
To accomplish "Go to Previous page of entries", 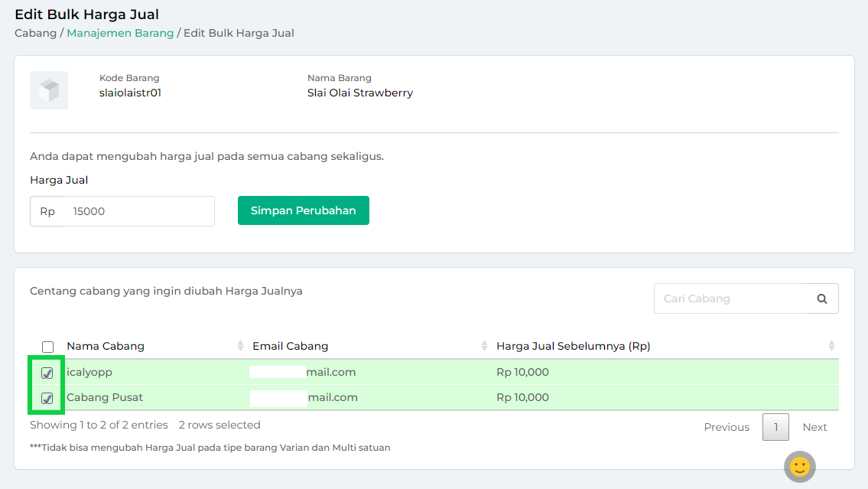I will (x=726, y=427).
